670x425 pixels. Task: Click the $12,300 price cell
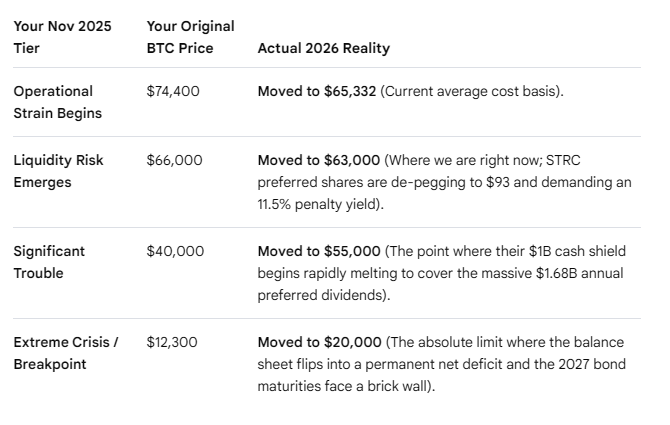[x=172, y=342]
